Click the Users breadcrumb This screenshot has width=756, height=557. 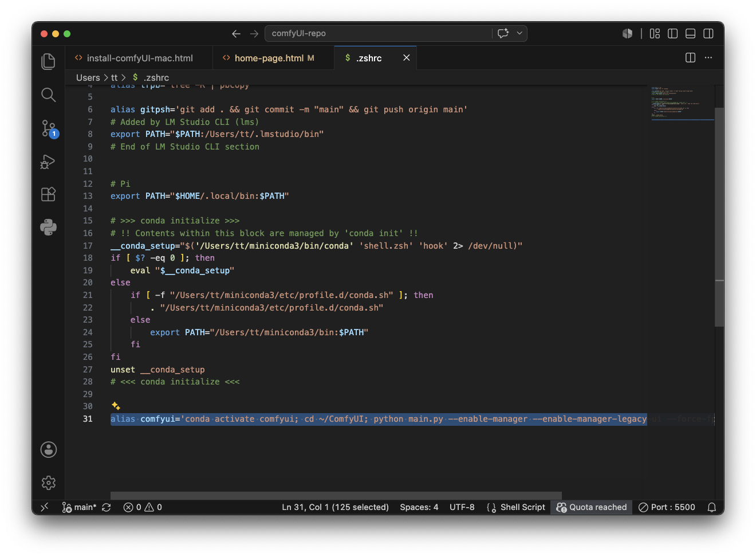(x=88, y=77)
